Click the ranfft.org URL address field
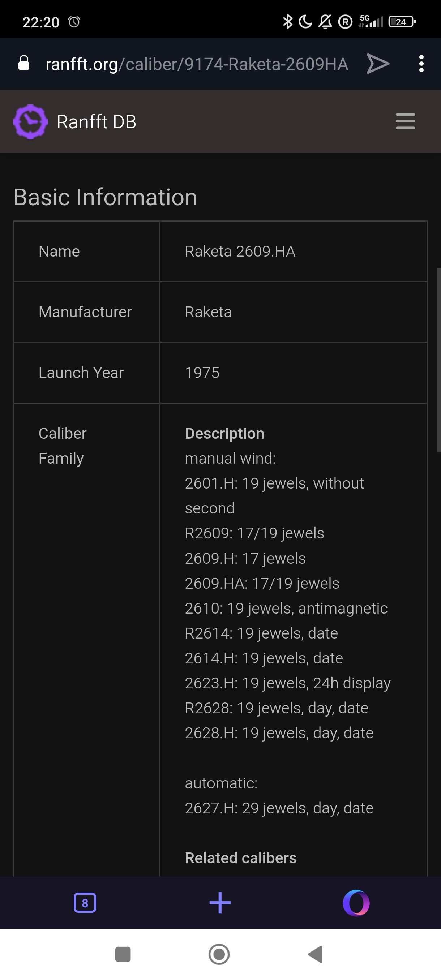 [x=197, y=64]
